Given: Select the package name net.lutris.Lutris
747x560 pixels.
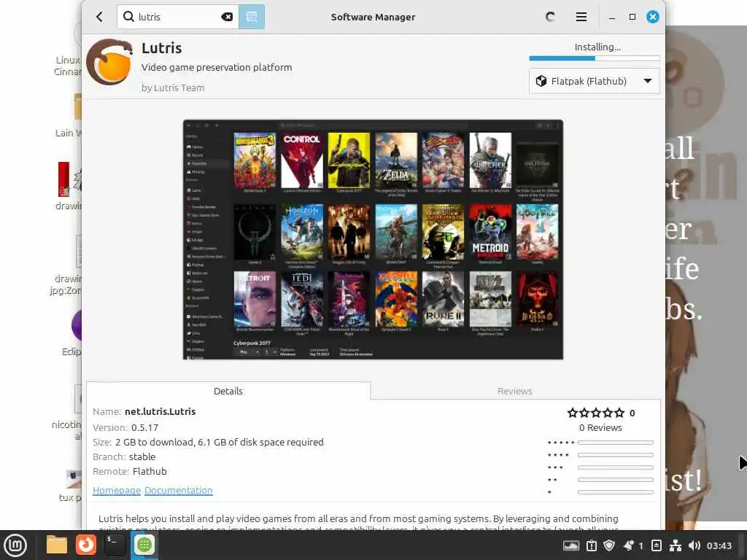Looking at the screenshot, I should pyautogui.click(x=160, y=411).
